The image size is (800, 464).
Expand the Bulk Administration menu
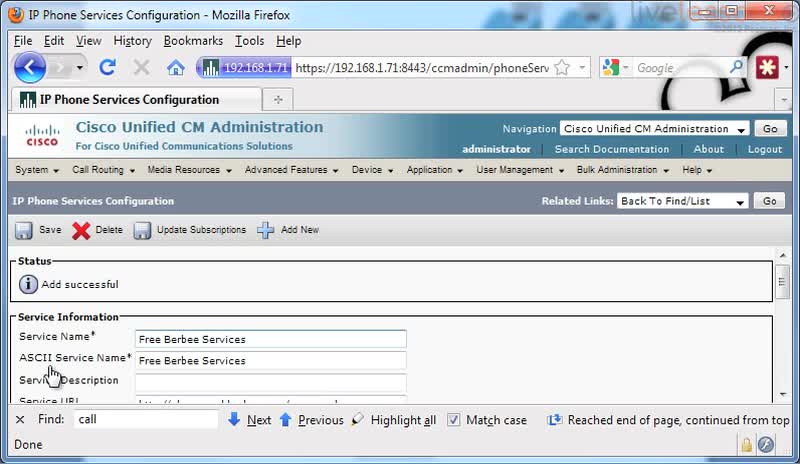(622, 170)
